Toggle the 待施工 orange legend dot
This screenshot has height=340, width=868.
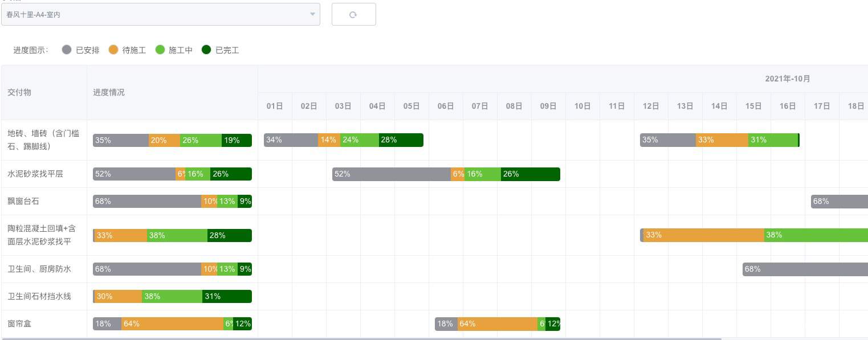coord(113,50)
